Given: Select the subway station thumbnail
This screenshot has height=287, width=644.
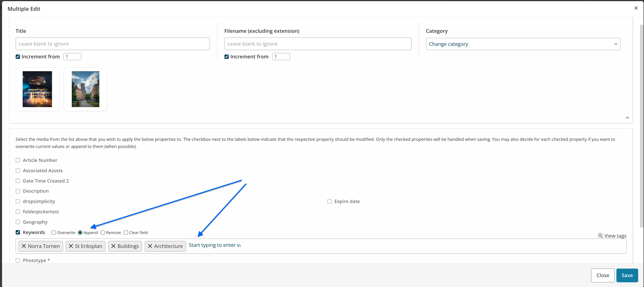Looking at the screenshot, I should coord(37,89).
